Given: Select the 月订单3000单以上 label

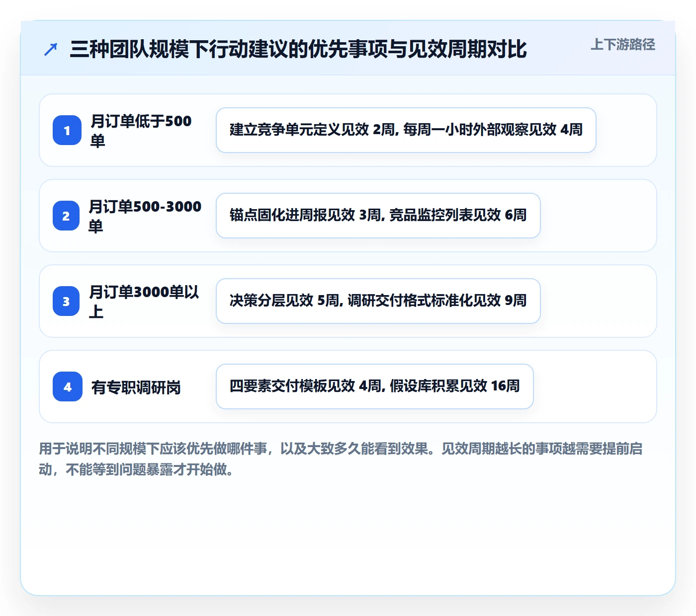Looking at the screenshot, I should tap(144, 302).
